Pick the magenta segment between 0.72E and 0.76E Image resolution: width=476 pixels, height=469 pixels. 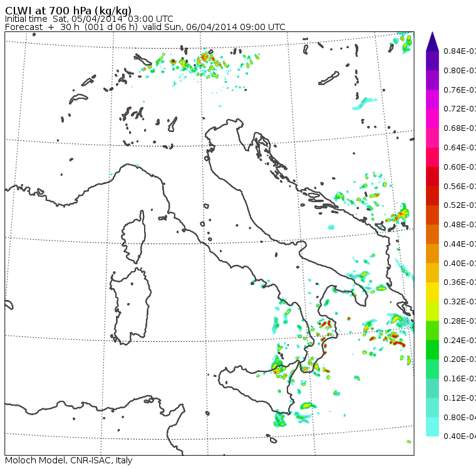[432, 100]
